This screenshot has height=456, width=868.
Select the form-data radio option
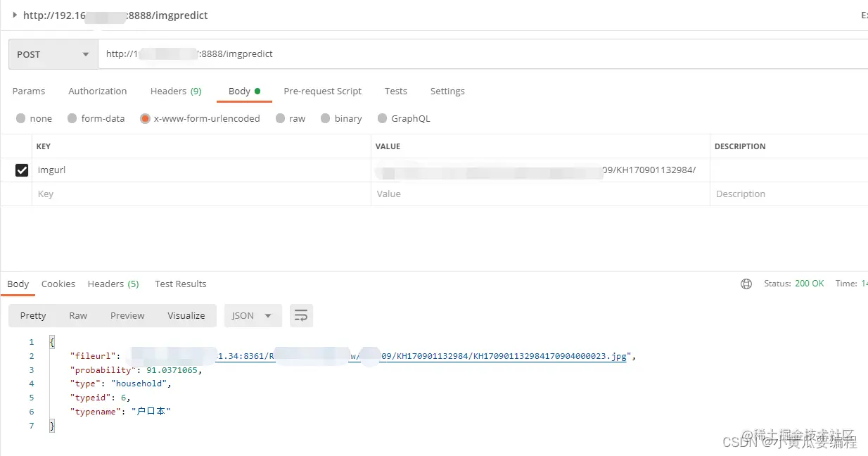tap(96, 119)
